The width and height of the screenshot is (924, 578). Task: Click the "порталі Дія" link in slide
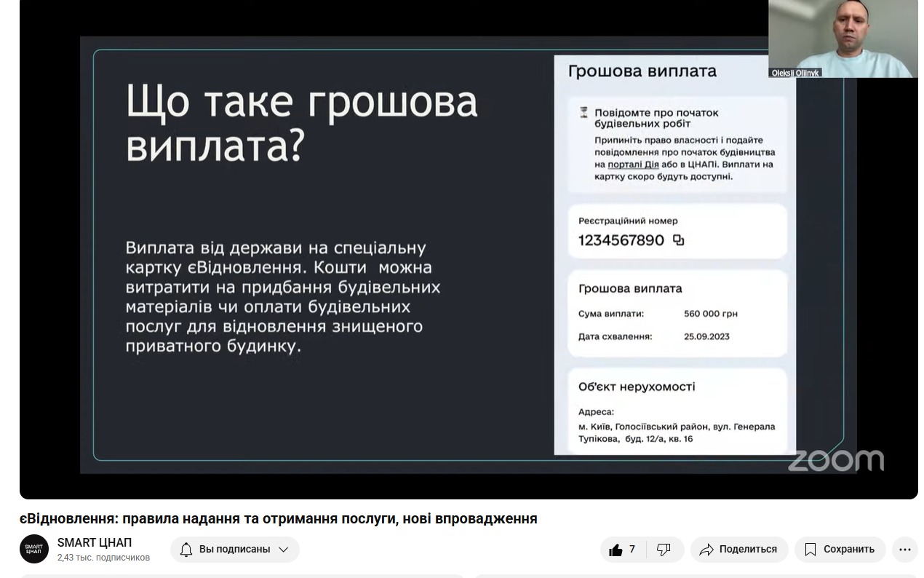click(x=633, y=165)
